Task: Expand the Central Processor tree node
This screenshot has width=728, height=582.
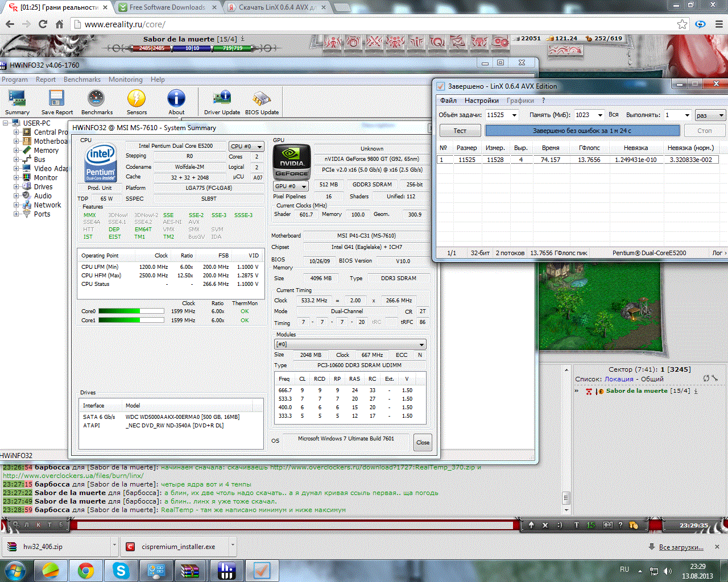Action: (16, 132)
